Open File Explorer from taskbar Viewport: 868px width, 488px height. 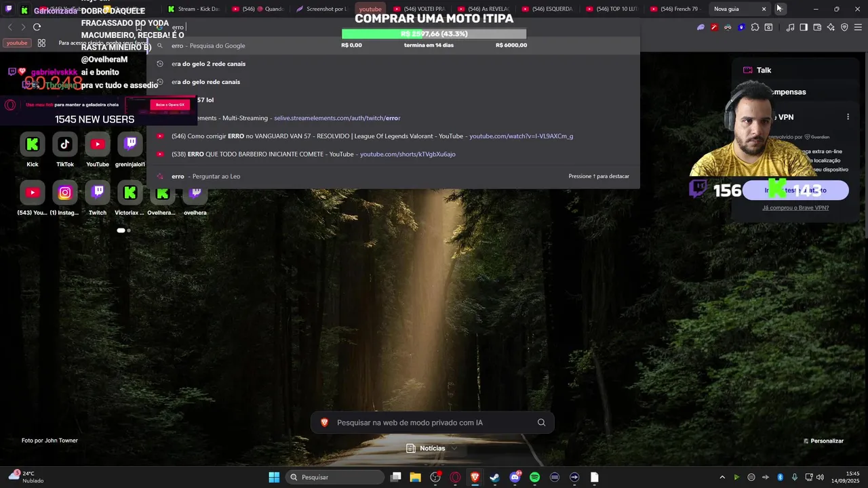coord(416,477)
